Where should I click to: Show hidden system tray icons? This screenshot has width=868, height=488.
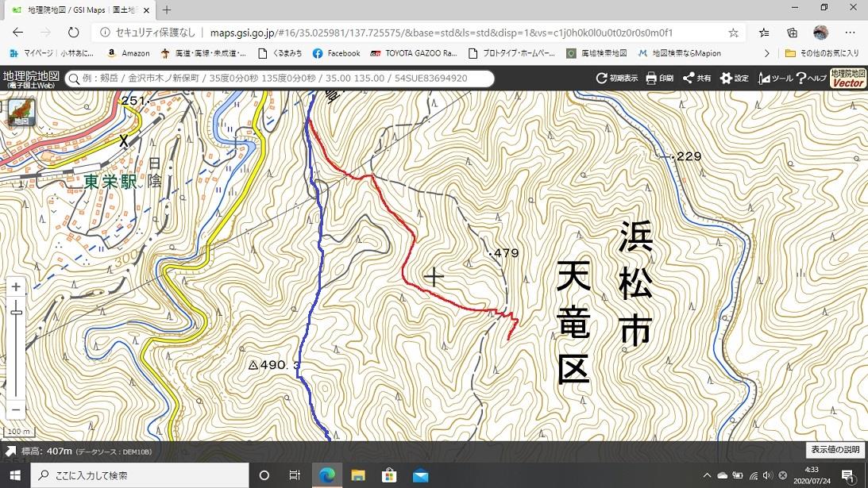[x=707, y=475]
